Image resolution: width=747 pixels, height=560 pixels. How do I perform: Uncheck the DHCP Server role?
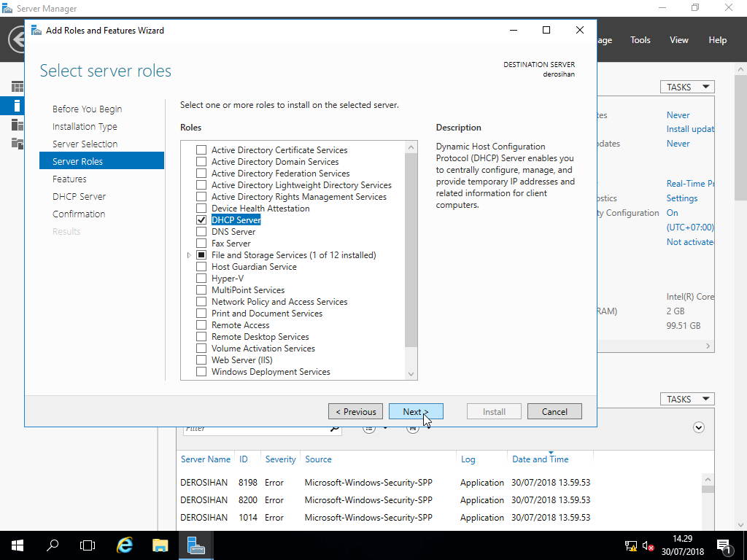point(201,220)
